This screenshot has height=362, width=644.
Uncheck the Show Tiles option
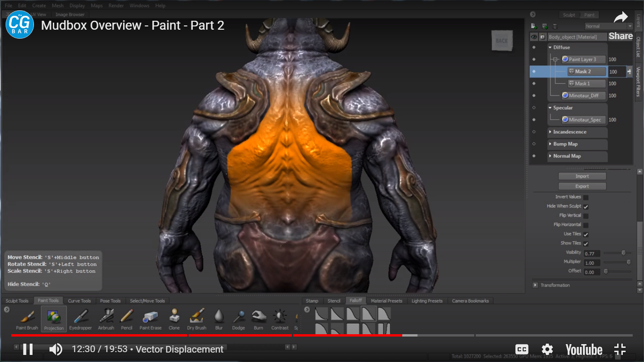click(x=586, y=244)
